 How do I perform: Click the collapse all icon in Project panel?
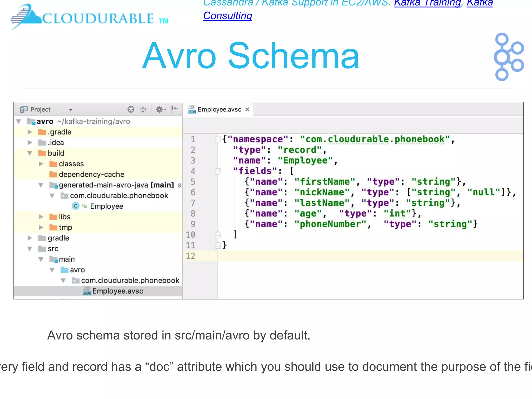(143, 109)
